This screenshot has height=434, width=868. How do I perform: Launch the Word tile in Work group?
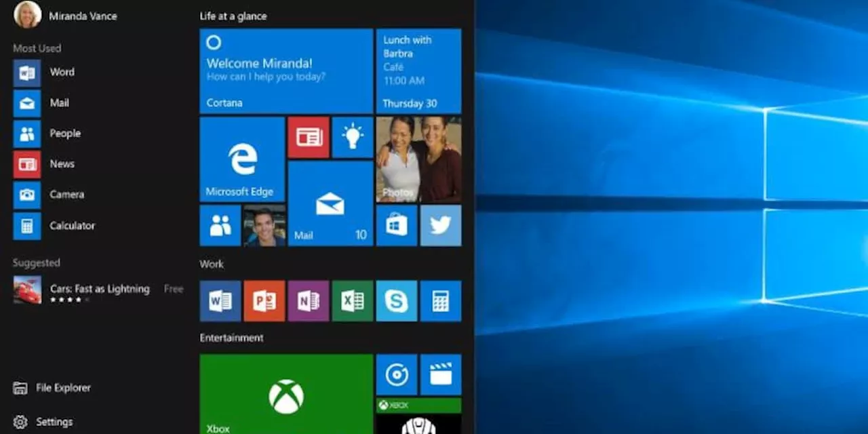pos(220,300)
